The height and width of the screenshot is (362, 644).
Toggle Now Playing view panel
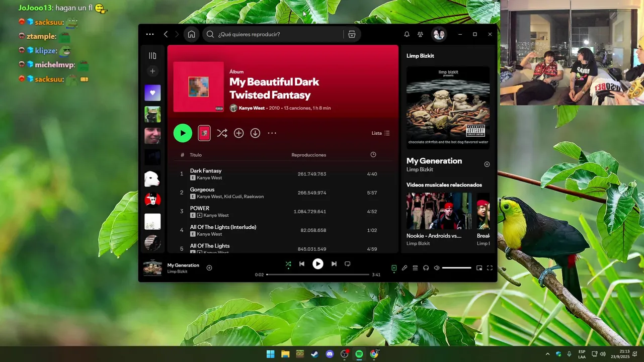pos(394,268)
